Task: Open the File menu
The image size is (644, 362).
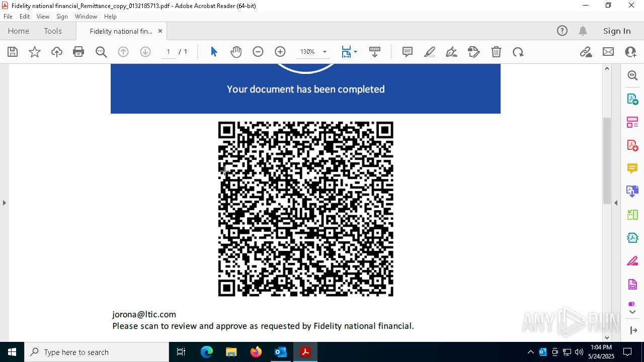Action: coord(8,17)
